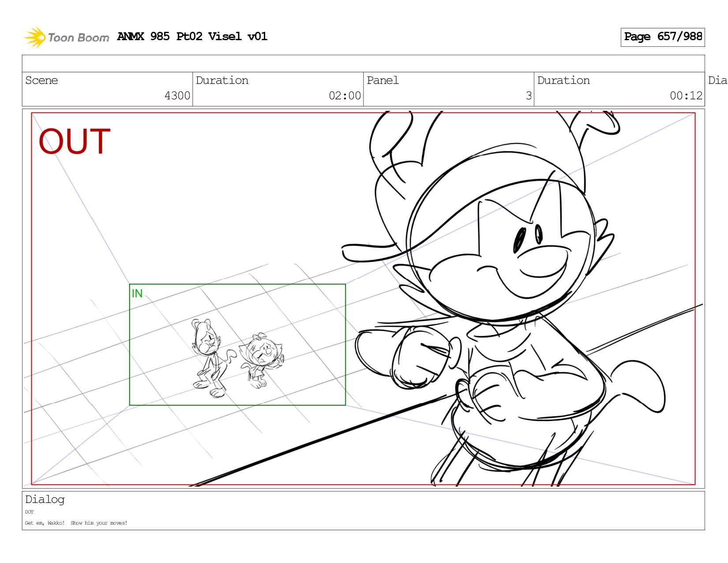
Task: Click scene number '4300'
Action: coord(177,96)
